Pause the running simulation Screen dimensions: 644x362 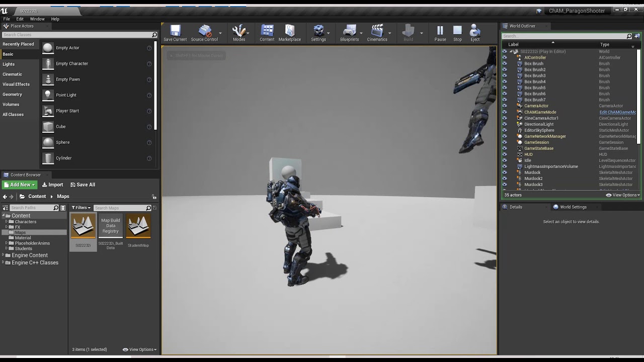tap(440, 33)
